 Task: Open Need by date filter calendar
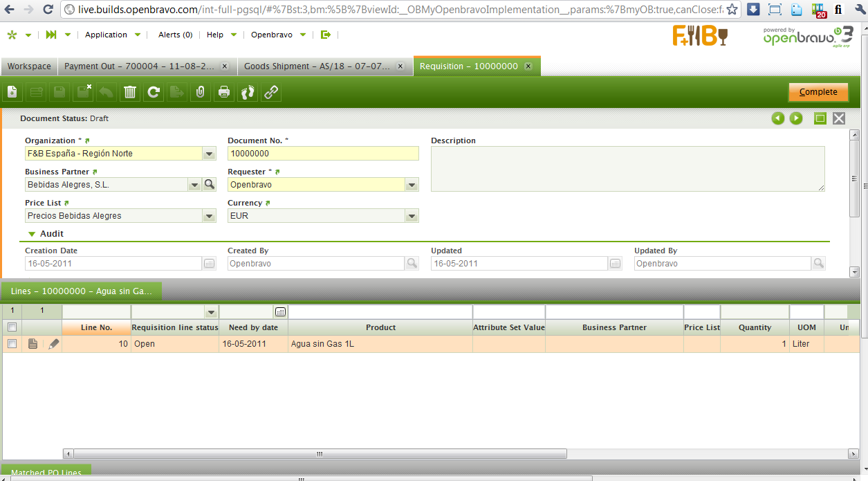point(280,312)
